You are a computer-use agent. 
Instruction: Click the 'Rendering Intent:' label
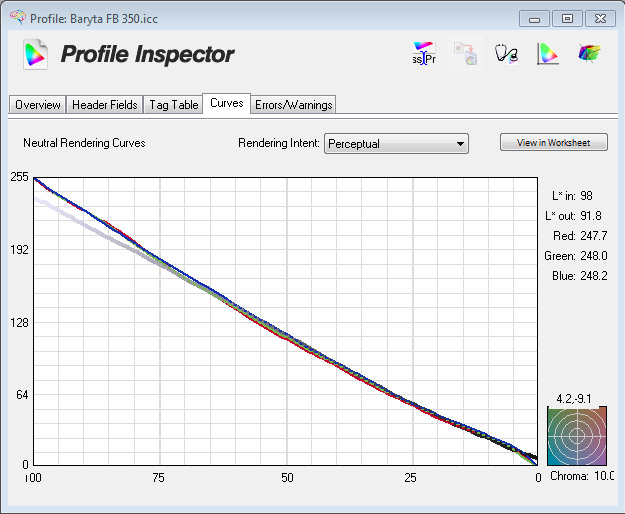(279, 143)
